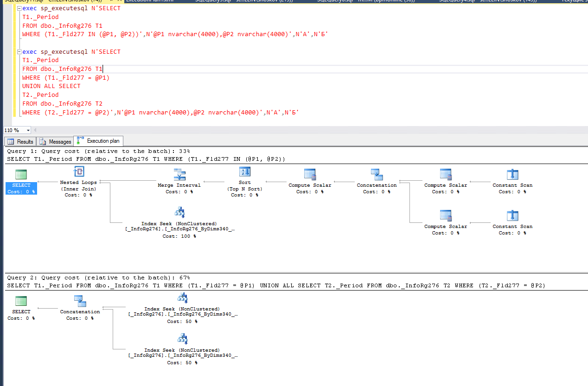Screen dimensions: 588x386
Task: Click the WHERE T1._Fld277 IN (@P1, @P2) code line
Action: (x=175, y=34)
